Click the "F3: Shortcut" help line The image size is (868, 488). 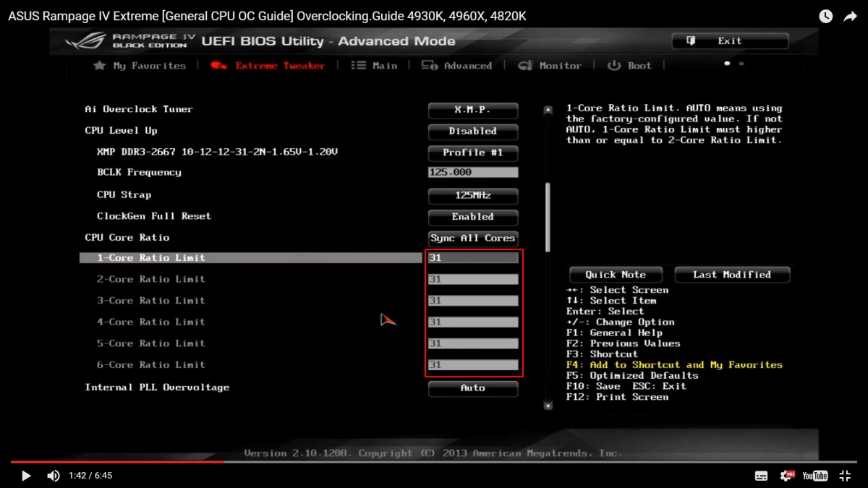tap(602, 354)
